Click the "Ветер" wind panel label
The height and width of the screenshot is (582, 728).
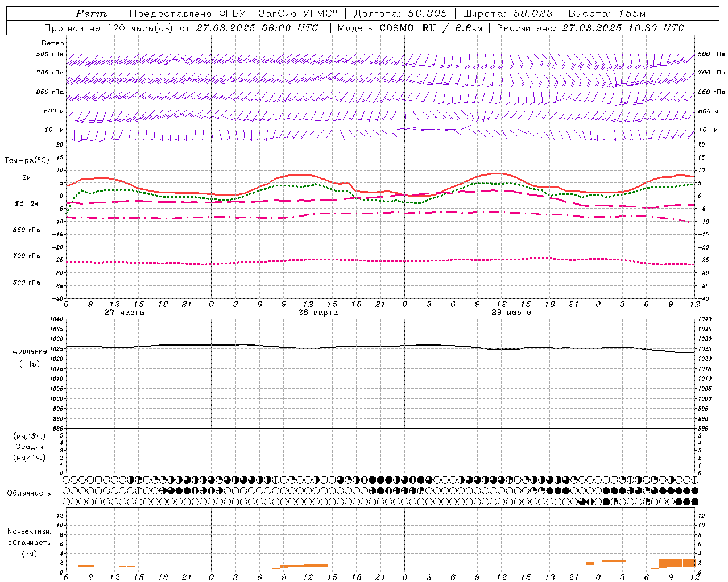(x=53, y=43)
